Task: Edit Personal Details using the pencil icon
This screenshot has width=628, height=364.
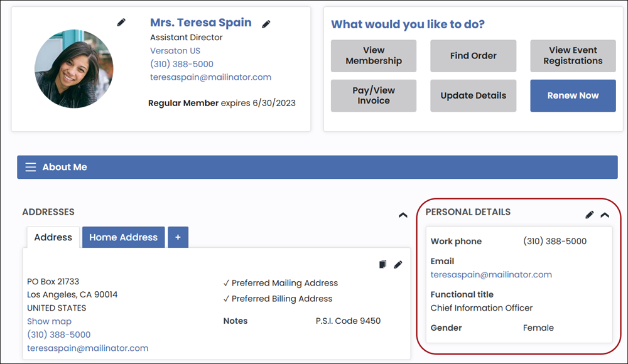Action: (589, 215)
